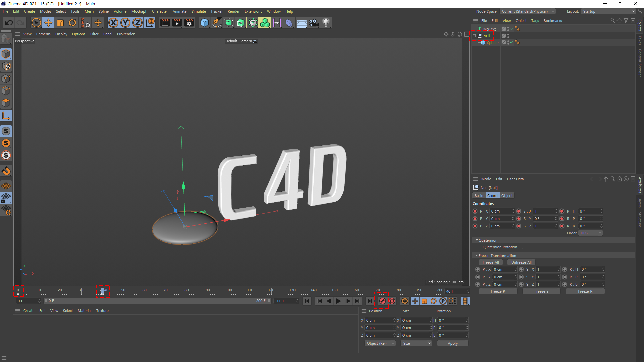644x362 pixels.
Task: Click the timeline playhead at frame 40
Action: (x=102, y=291)
